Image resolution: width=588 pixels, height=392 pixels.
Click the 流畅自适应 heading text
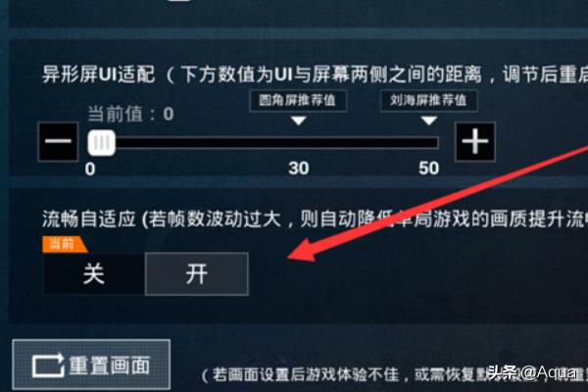click(x=89, y=219)
